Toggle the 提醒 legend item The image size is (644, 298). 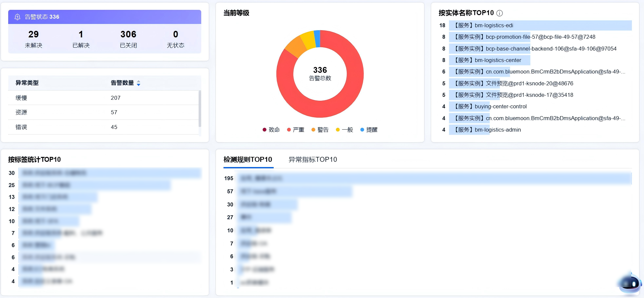369,130
